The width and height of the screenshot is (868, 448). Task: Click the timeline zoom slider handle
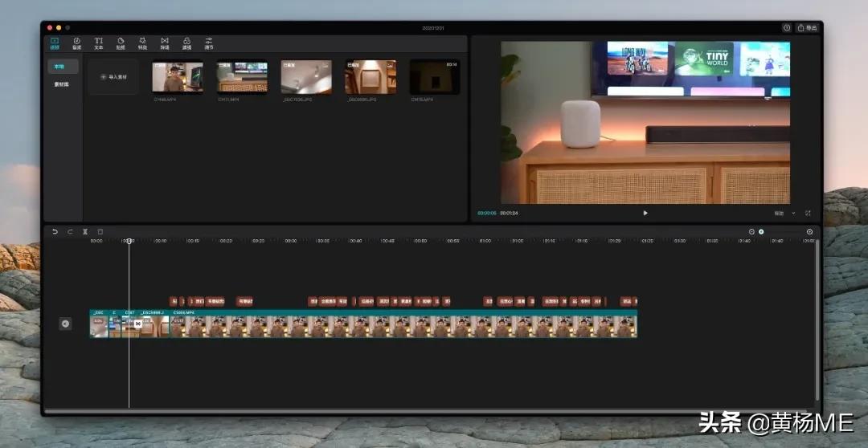(761, 232)
